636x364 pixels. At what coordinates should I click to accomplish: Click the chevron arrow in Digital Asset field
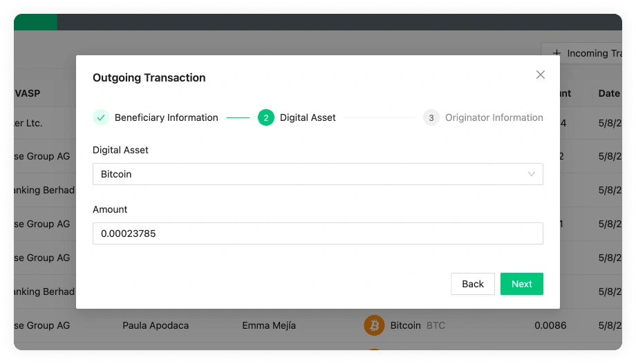click(x=532, y=174)
